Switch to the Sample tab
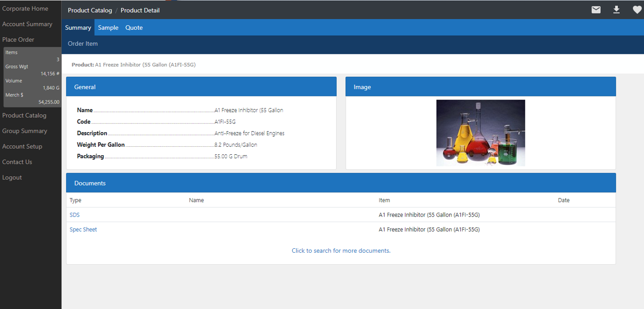 point(108,27)
